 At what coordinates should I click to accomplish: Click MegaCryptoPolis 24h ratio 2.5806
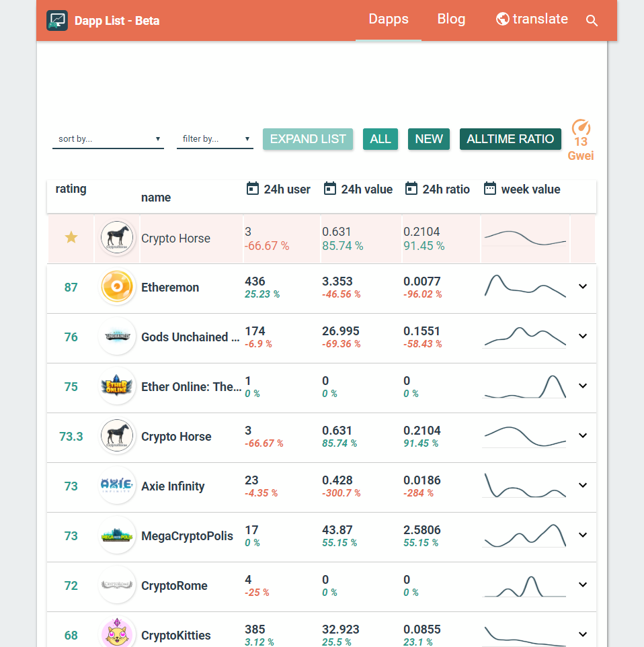[422, 530]
